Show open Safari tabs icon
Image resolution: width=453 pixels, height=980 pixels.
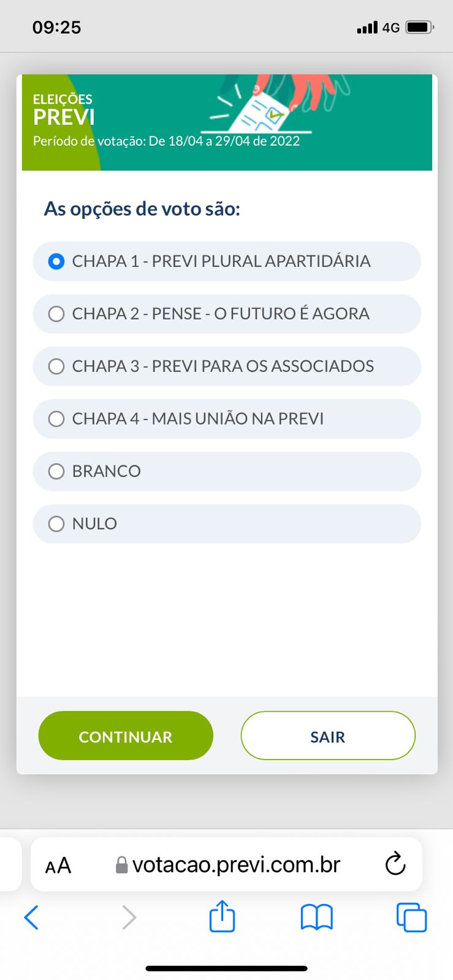click(411, 917)
